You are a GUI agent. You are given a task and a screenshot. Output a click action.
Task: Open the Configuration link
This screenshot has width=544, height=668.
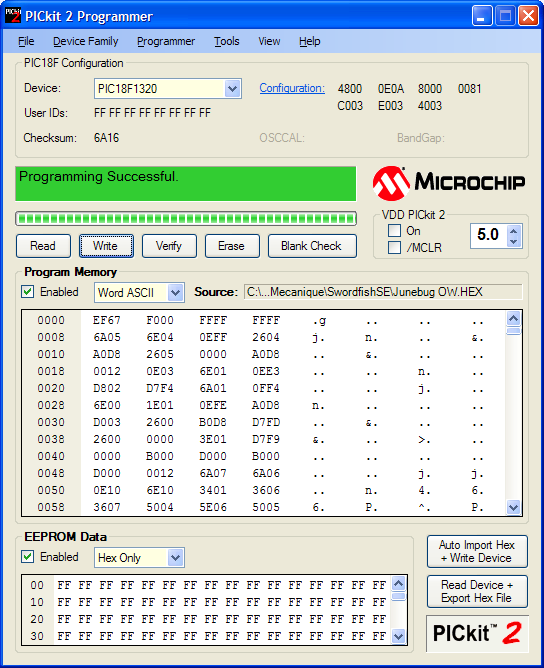tap(292, 88)
